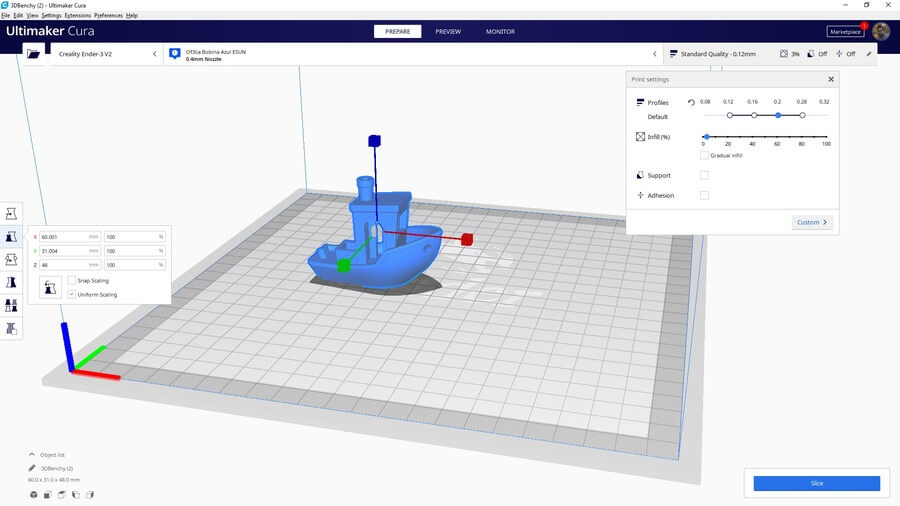Select the Mirror tool in left toolbar
The width and height of the screenshot is (900, 506).
click(x=11, y=283)
